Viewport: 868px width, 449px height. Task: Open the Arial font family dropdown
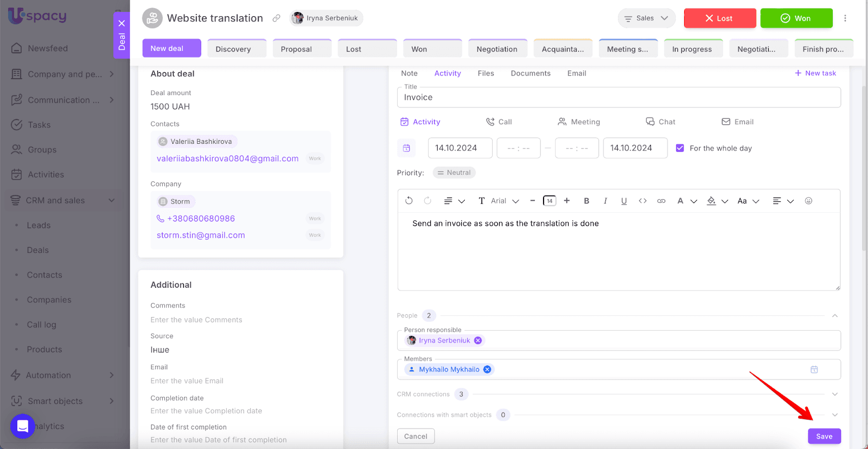tap(505, 201)
